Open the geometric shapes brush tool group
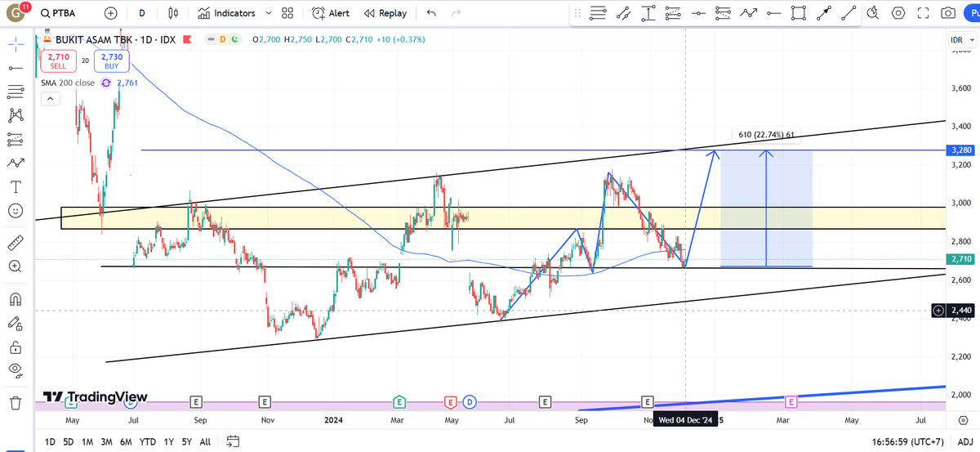 pos(15,163)
